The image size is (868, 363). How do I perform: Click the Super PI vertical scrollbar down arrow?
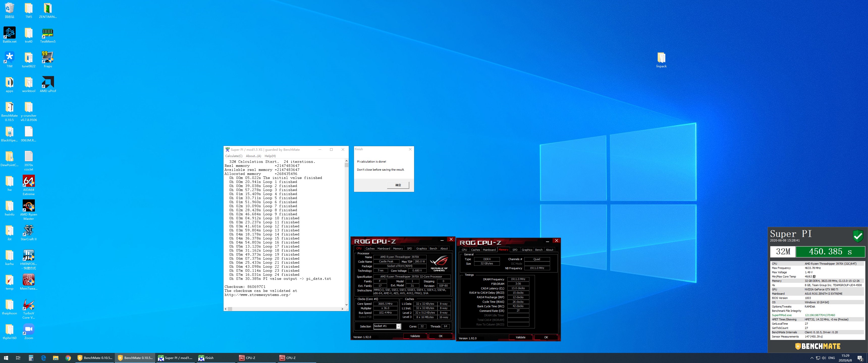(346, 305)
